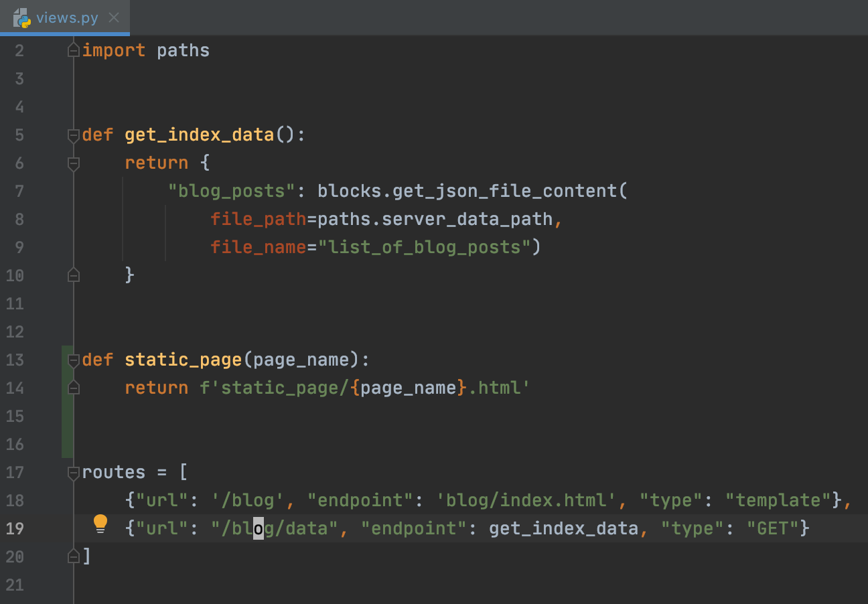
Task: Click closing bracket fold marker on line 20
Action: click(74, 556)
